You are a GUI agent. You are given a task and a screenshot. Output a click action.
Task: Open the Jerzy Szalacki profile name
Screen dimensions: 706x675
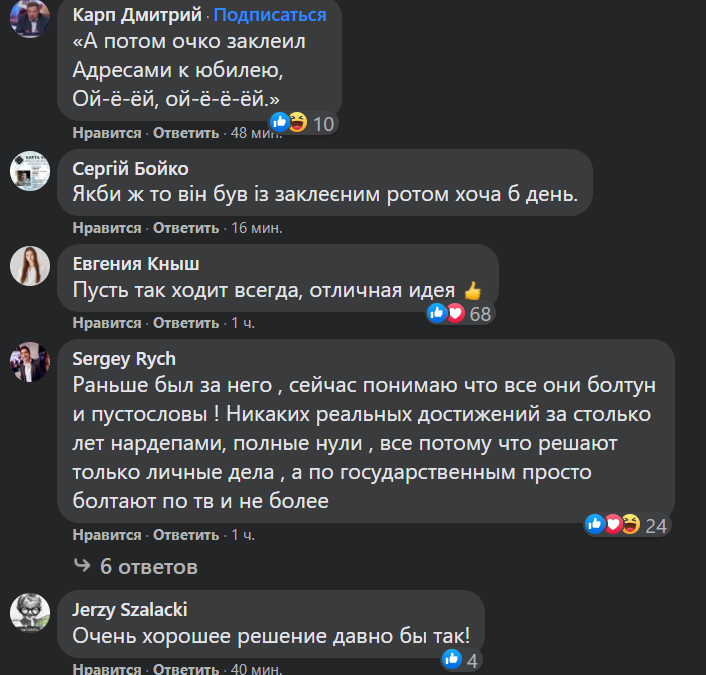click(131, 609)
